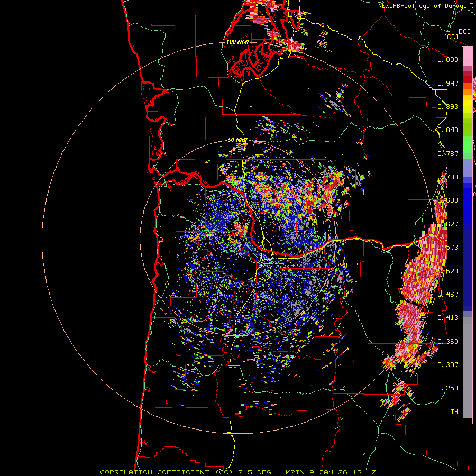Click the 0.5 DEG elevation text
The image size is (476, 476).
254,472
